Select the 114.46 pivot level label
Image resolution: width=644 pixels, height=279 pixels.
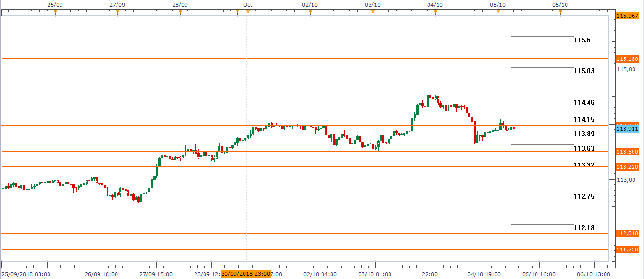pos(584,103)
